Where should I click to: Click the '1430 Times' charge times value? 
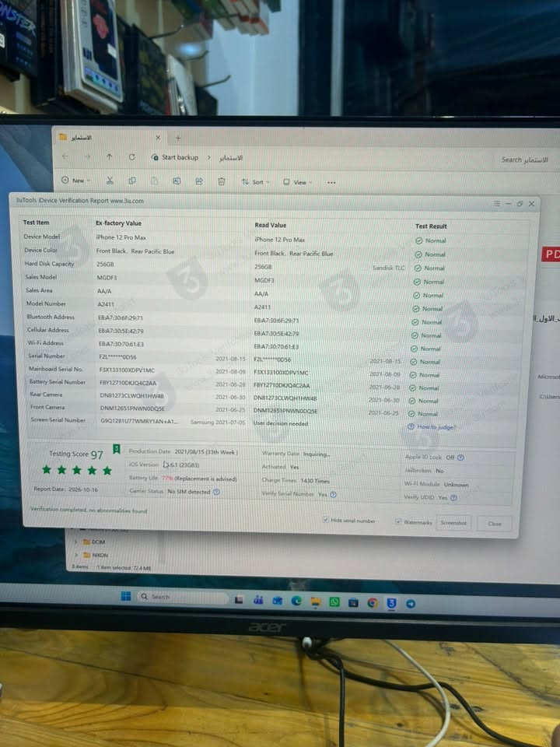tap(315, 481)
